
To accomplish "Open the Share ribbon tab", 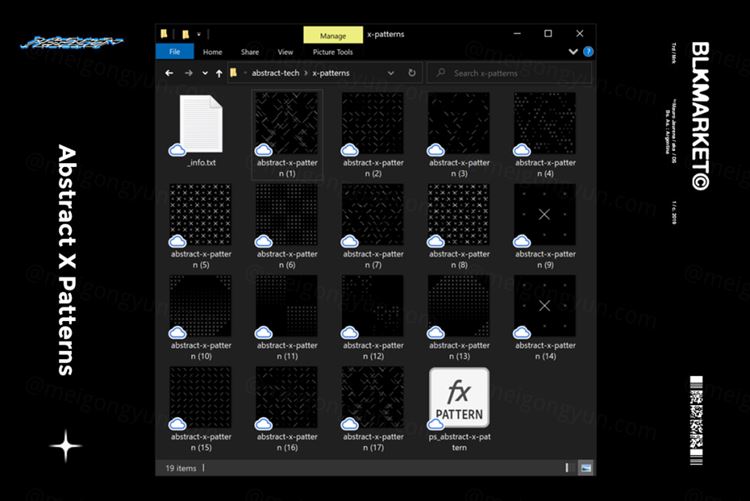I will pyautogui.click(x=249, y=52).
